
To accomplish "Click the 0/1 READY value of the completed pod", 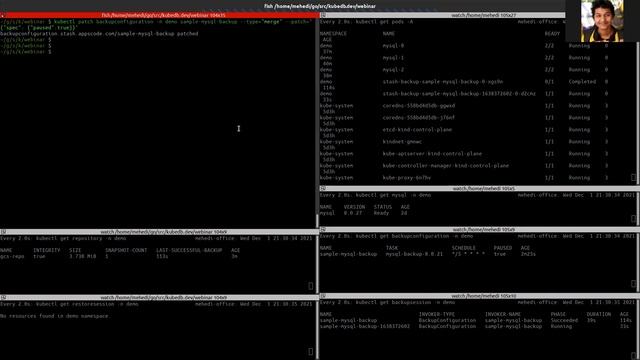I will tap(549, 82).
